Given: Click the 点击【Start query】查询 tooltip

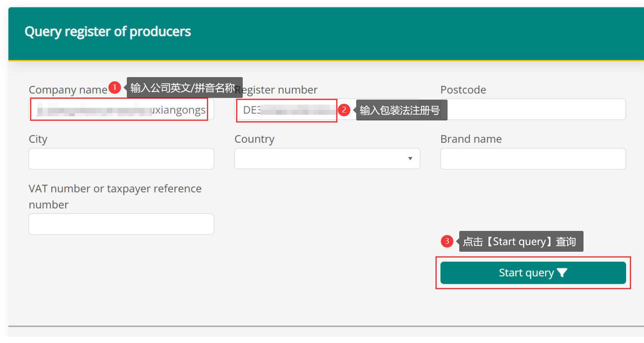Looking at the screenshot, I should click(x=520, y=242).
